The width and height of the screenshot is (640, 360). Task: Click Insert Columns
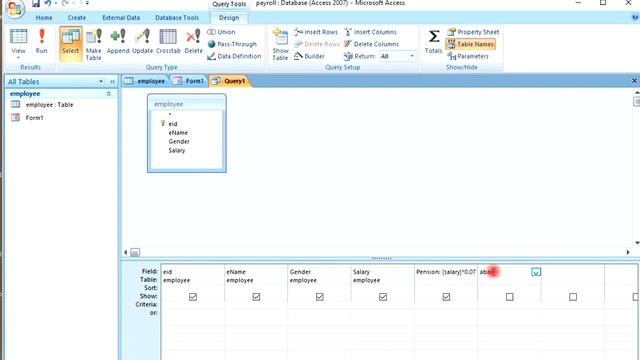click(x=370, y=32)
